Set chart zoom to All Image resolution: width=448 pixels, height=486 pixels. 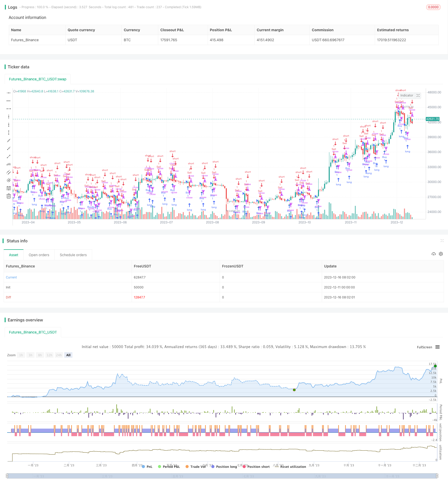click(x=68, y=355)
